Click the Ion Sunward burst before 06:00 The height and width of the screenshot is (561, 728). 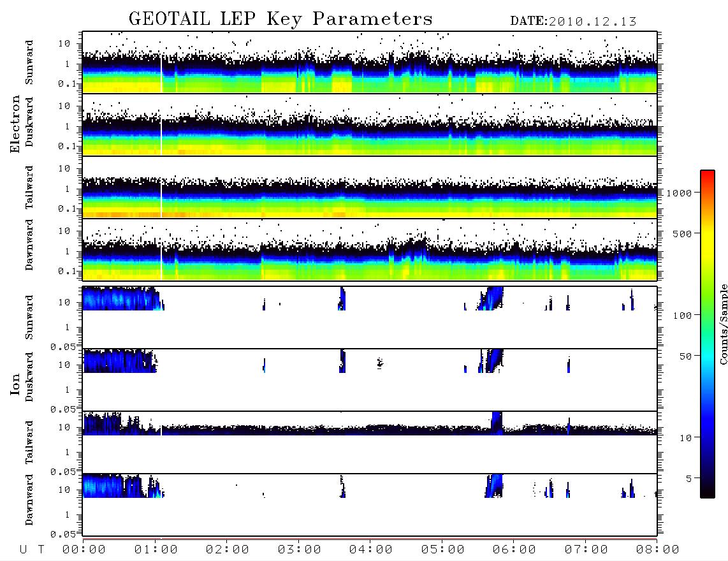[491, 298]
